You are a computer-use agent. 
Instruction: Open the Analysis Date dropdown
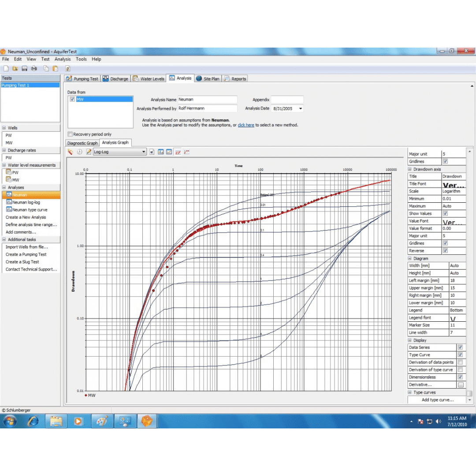301,108
